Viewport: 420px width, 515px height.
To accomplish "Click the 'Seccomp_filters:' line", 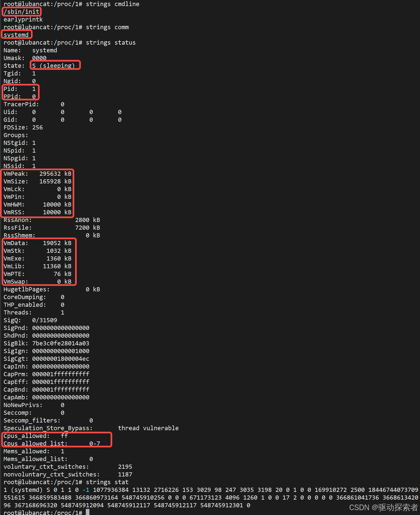I will (x=48, y=420).
